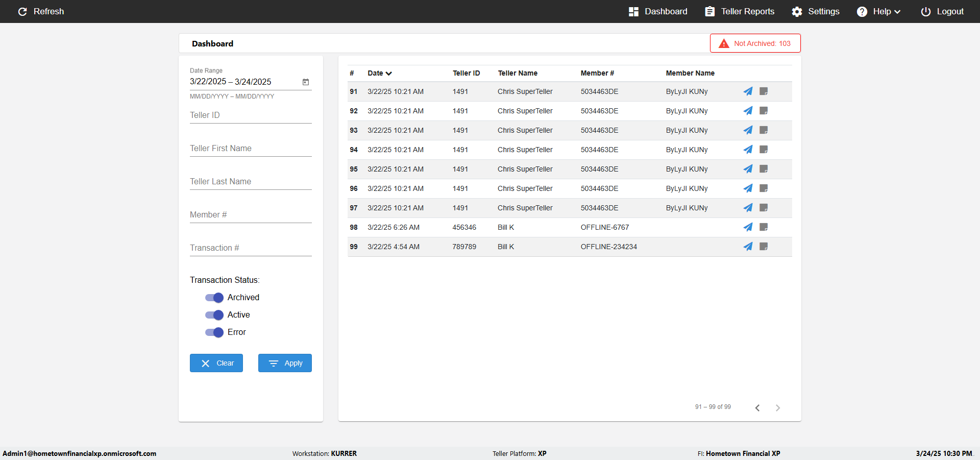
Task: Open the note icon in row 98
Action: 764,227
